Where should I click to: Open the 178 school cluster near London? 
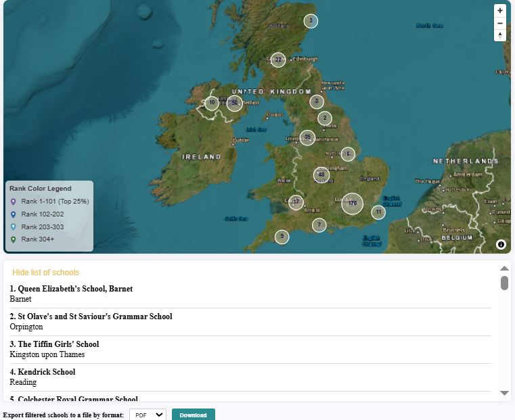click(x=353, y=204)
